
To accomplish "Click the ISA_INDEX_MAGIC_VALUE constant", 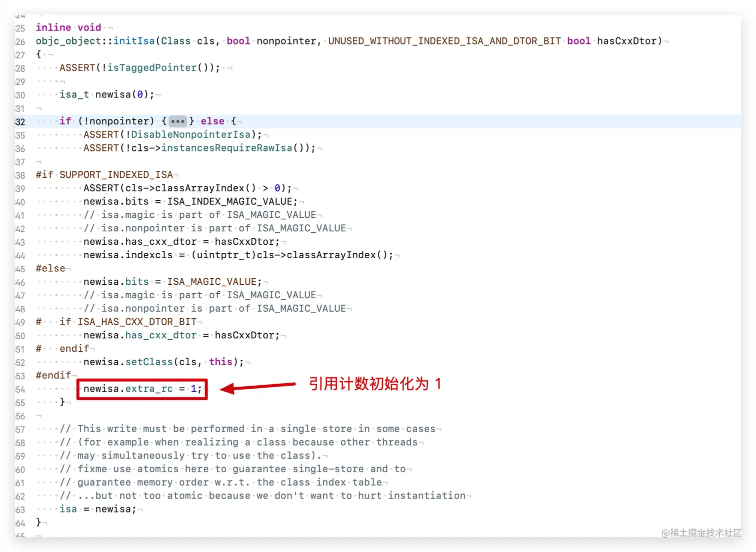I will click(231, 201).
